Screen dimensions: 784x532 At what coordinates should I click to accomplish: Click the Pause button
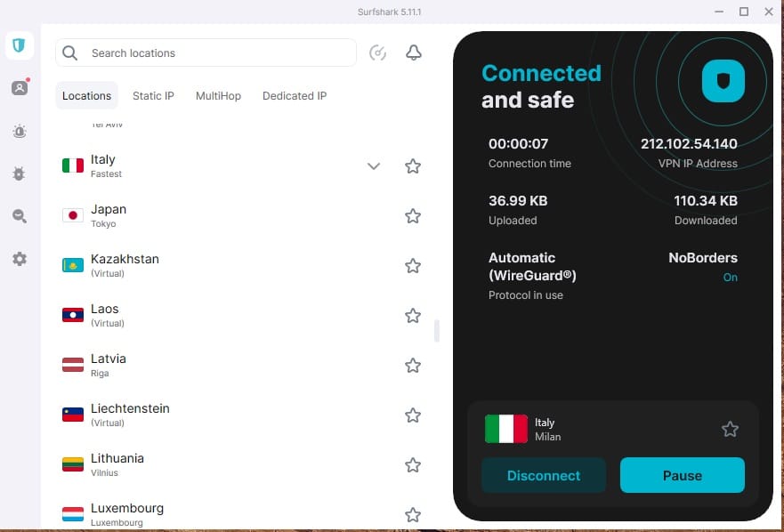click(682, 475)
